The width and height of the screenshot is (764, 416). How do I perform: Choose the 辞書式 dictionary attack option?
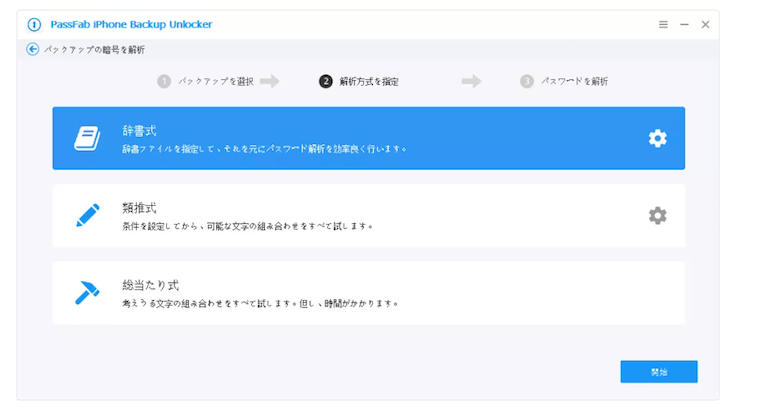click(x=369, y=138)
